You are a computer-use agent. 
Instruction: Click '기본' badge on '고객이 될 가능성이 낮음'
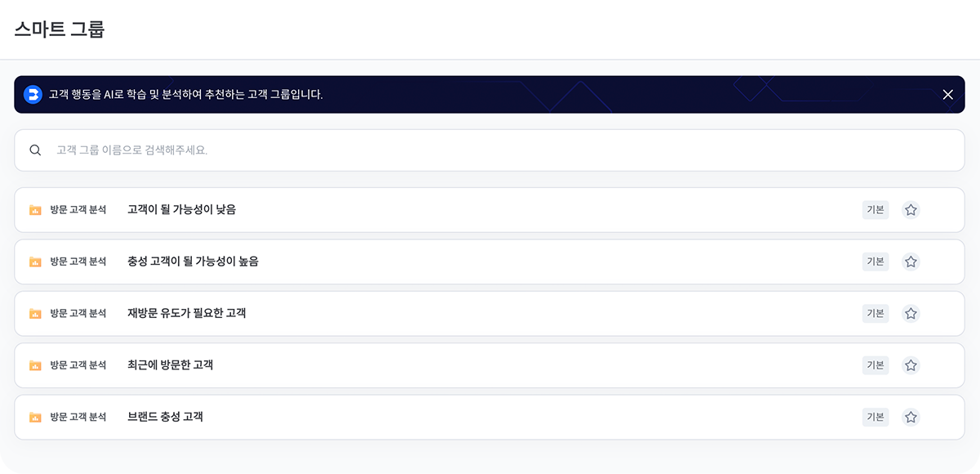(x=875, y=210)
